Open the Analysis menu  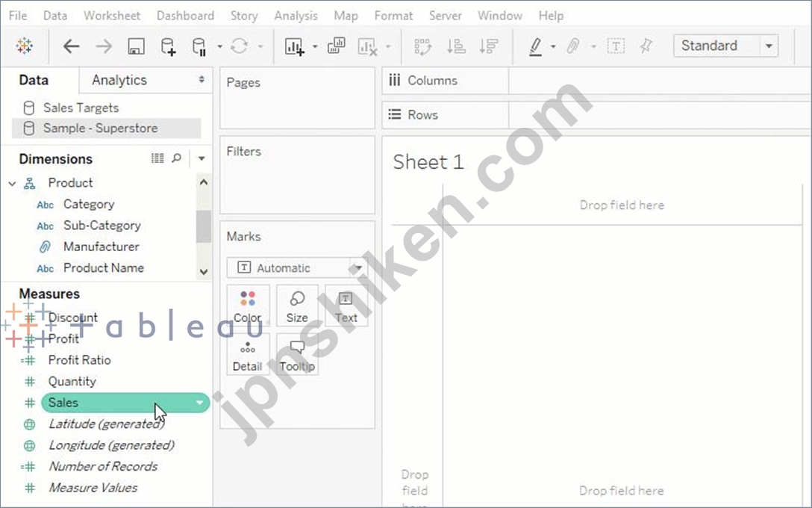click(x=296, y=16)
